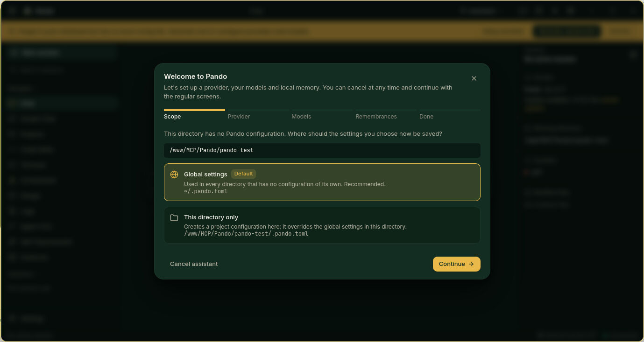Select the Global settings scope option
The image size is (644, 342).
[x=322, y=182]
